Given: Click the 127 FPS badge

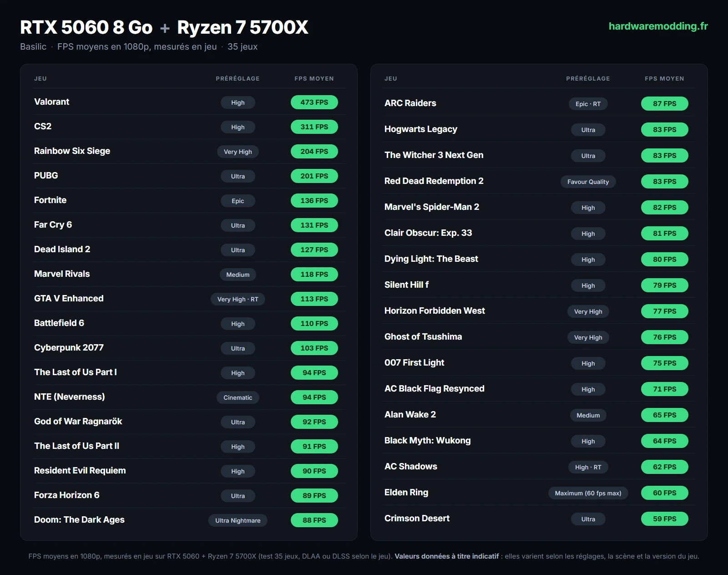Looking at the screenshot, I should coord(314,250).
